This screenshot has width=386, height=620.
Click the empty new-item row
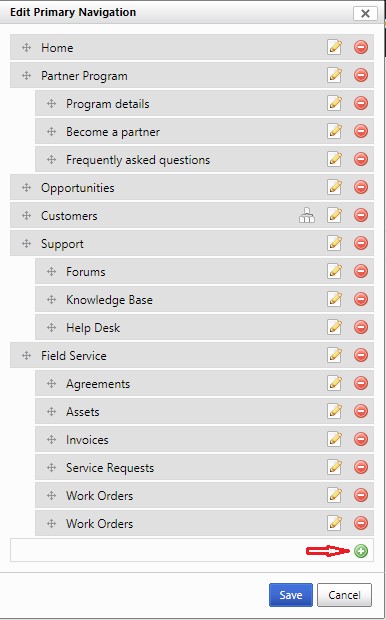point(192,550)
